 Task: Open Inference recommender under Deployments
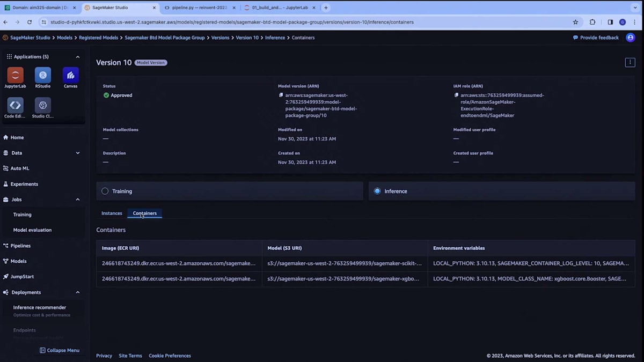[x=40, y=308]
